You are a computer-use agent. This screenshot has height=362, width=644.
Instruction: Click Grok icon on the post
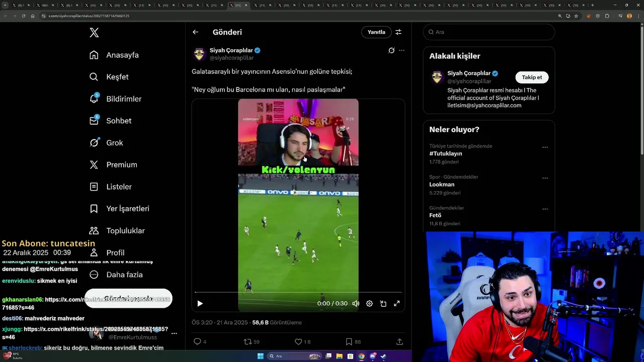click(x=391, y=50)
